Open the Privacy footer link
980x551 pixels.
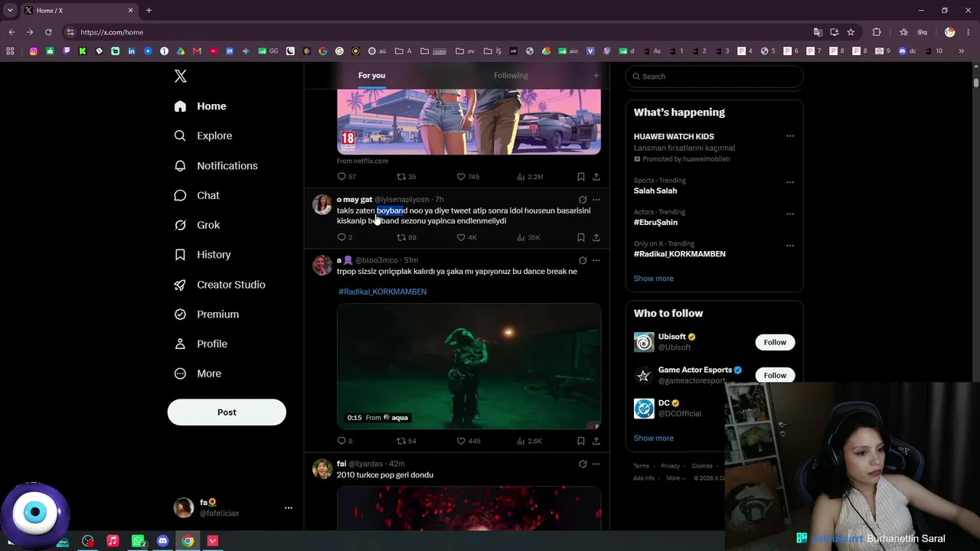point(671,466)
